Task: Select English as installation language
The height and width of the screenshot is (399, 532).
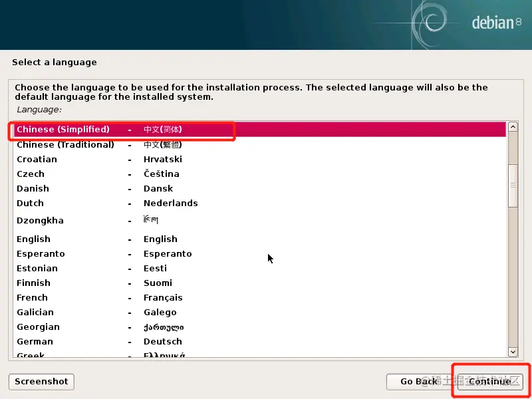Action: (x=260, y=239)
